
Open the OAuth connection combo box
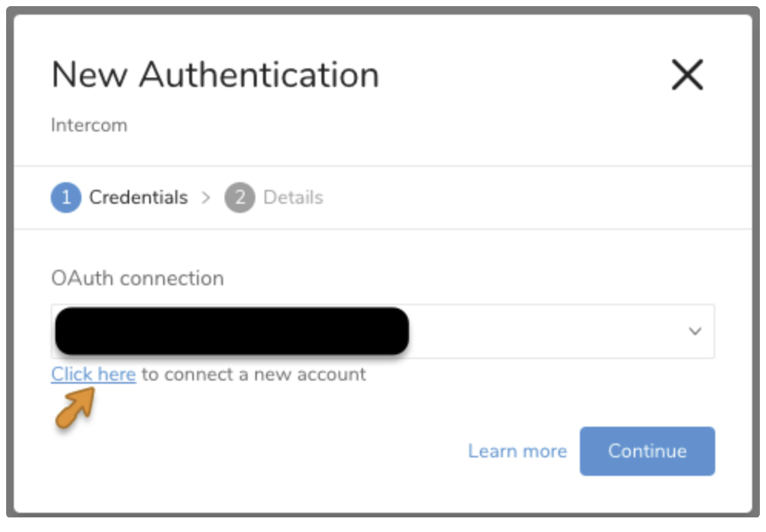point(538,331)
